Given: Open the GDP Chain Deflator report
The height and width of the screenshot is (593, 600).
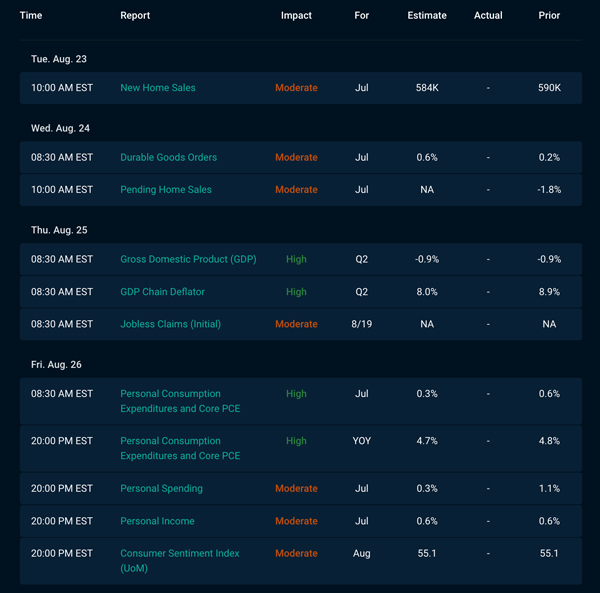Looking at the screenshot, I should click(x=162, y=292).
